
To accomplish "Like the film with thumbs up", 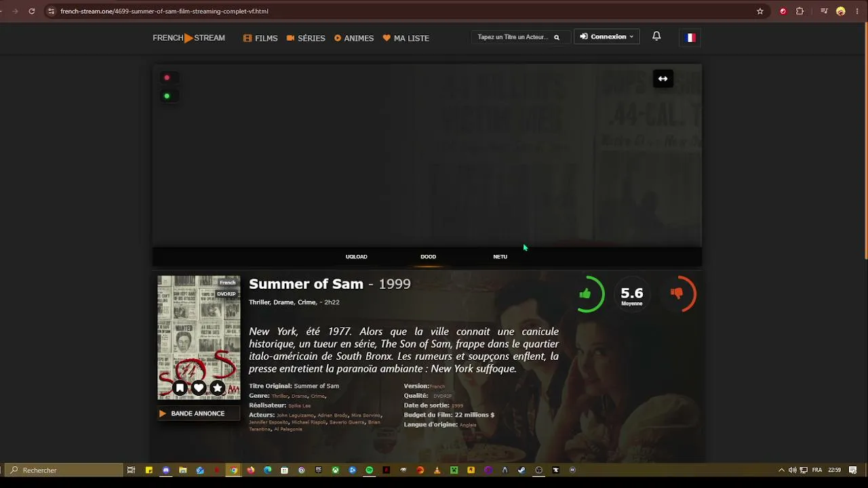I will pyautogui.click(x=585, y=293).
